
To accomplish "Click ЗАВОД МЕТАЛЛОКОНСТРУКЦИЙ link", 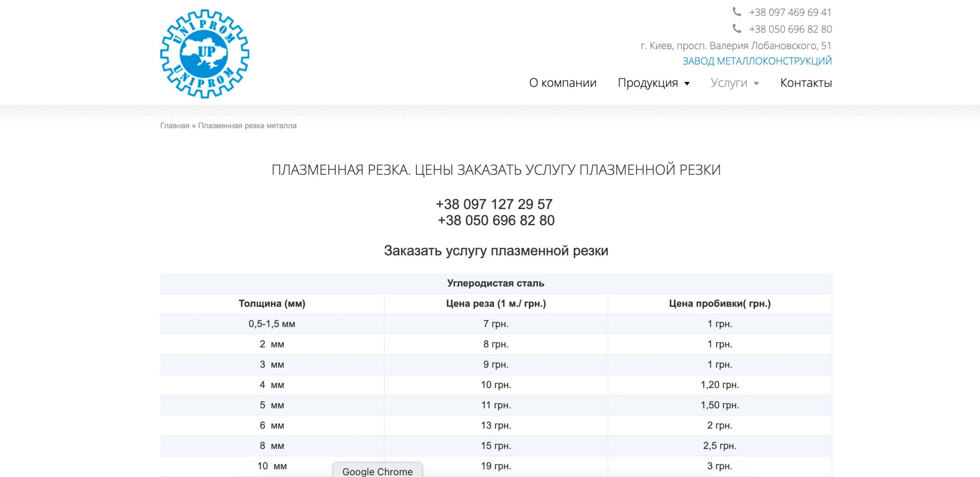I will [x=757, y=61].
